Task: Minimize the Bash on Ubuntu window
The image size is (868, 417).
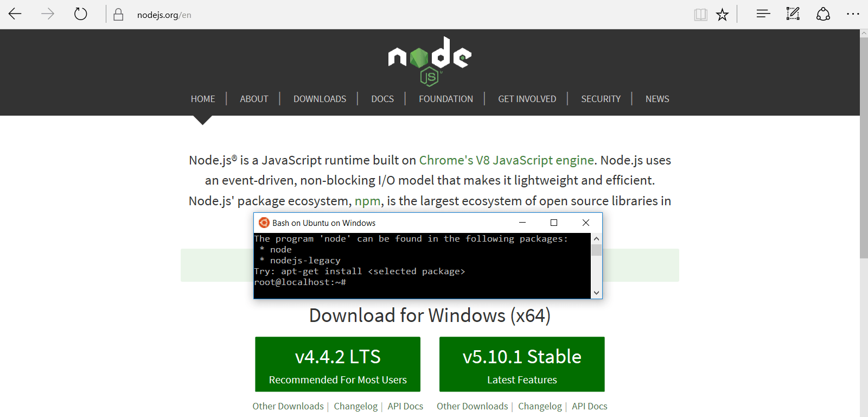Action: [522, 223]
